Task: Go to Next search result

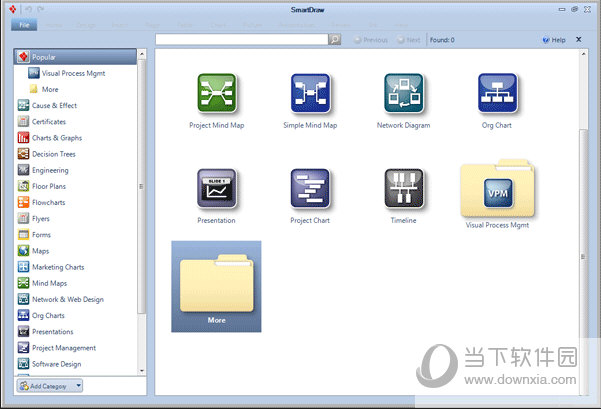Action: pyautogui.click(x=409, y=40)
